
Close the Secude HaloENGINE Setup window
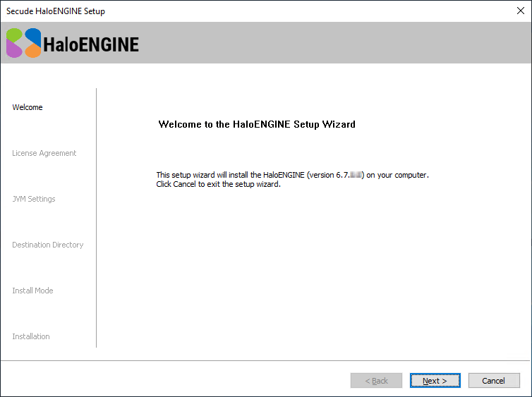(520, 11)
